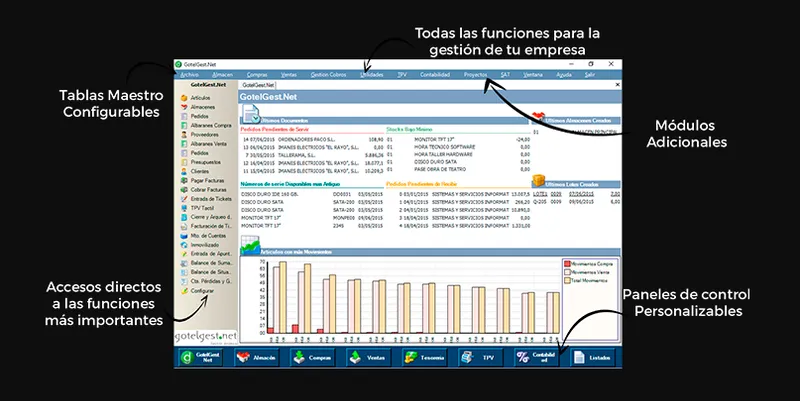The height and width of the screenshot is (401, 800).
Task: Open the Archivo menu
Action: 189,75
